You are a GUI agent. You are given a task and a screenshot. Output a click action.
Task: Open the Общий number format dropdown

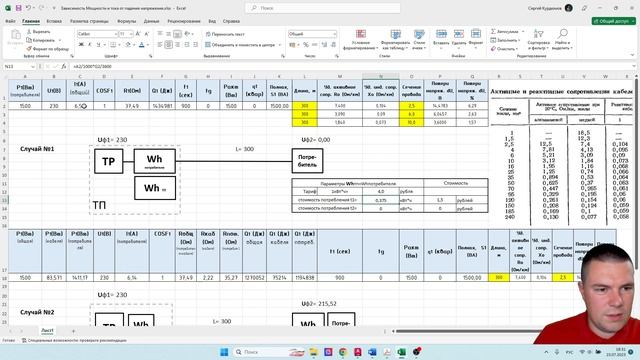[335, 34]
